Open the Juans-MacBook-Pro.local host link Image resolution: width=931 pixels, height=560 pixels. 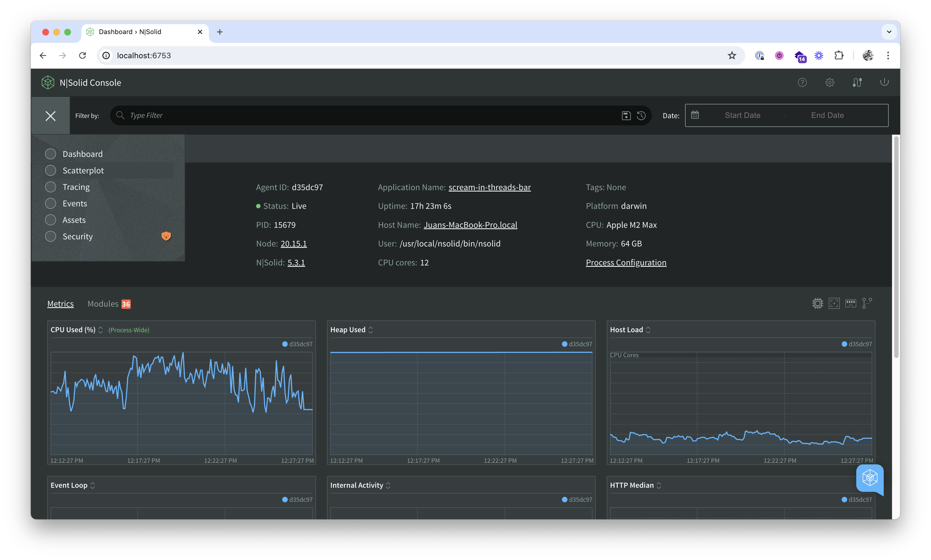pos(470,225)
